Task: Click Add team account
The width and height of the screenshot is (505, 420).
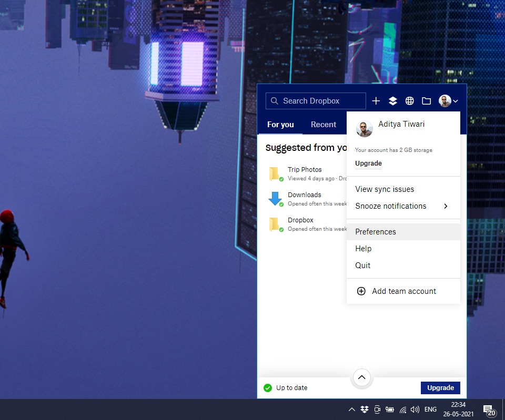Action: click(x=403, y=291)
